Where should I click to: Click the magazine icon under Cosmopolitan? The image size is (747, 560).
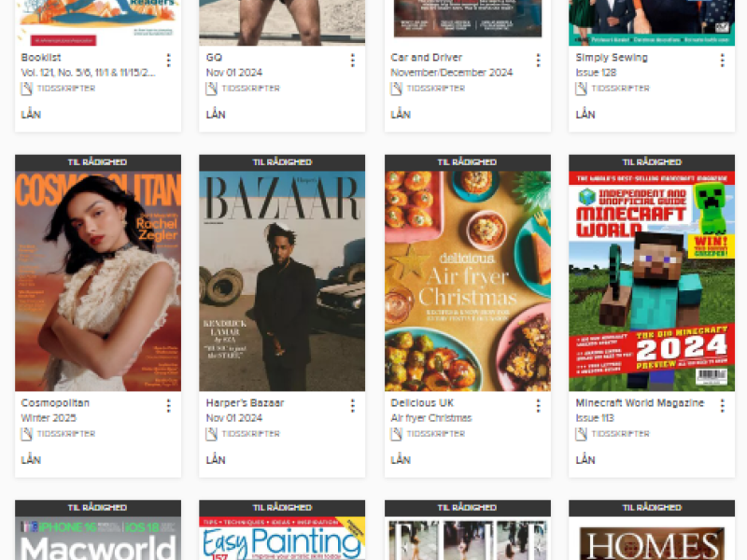[x=27, y=434]
